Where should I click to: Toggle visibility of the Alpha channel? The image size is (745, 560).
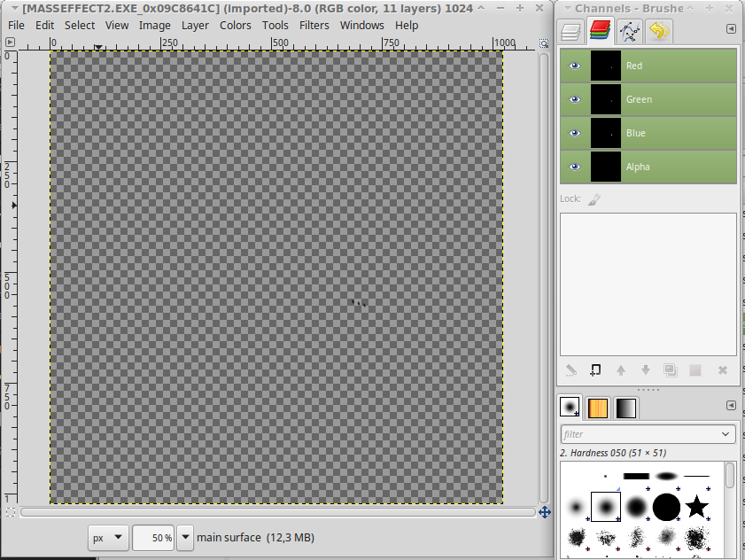[575, 167]
